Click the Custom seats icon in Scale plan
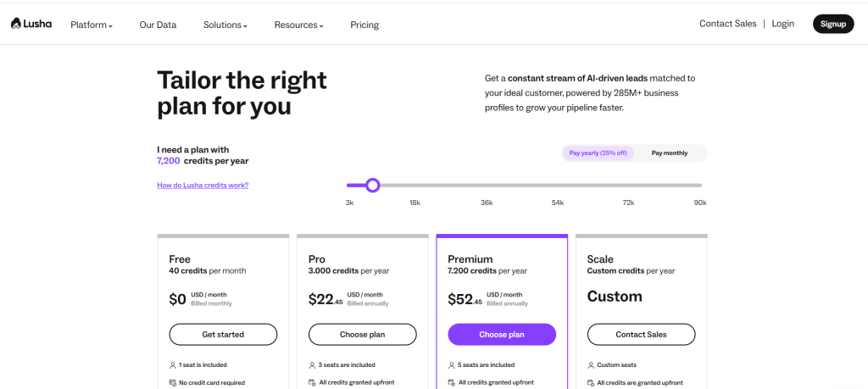This screenshot has width=868, height=389. tap(590, 365)
